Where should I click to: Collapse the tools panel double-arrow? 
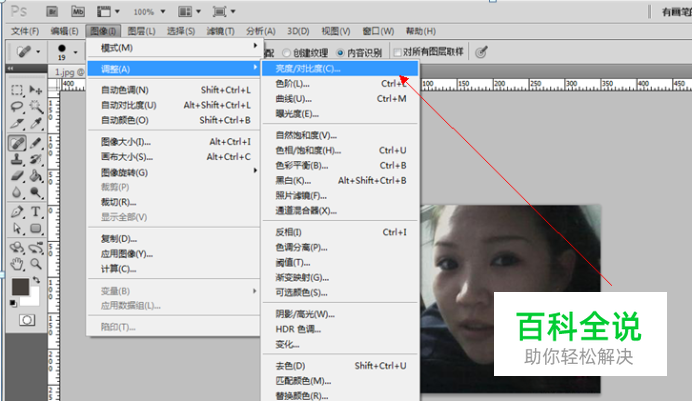(x=10, y=68)
